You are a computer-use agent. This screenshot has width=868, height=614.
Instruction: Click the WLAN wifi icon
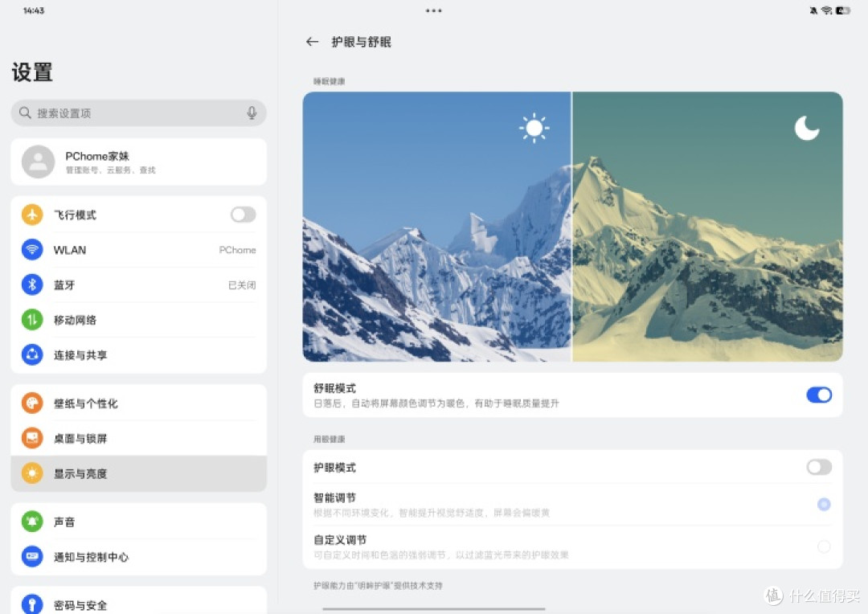[x=32, y=250]
